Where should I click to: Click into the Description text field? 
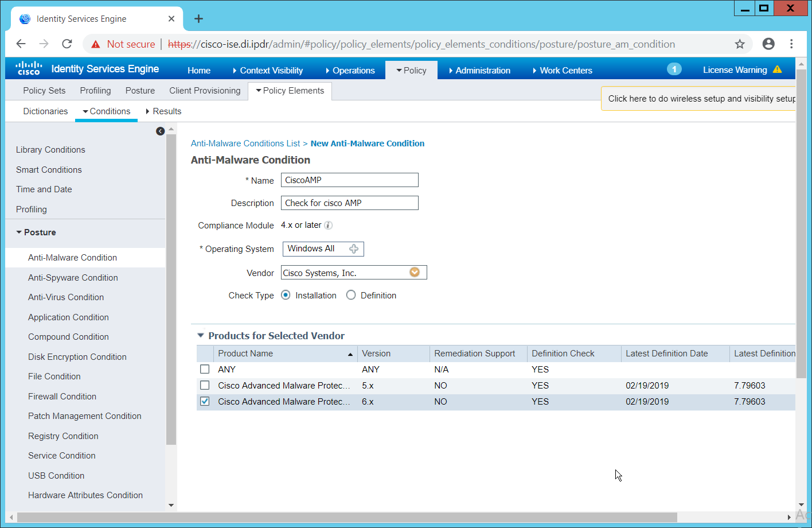pyautogui.click(x=349, y=203)
